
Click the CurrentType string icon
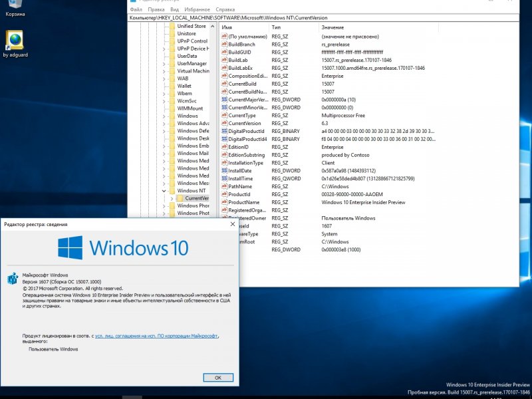[224, 115]
